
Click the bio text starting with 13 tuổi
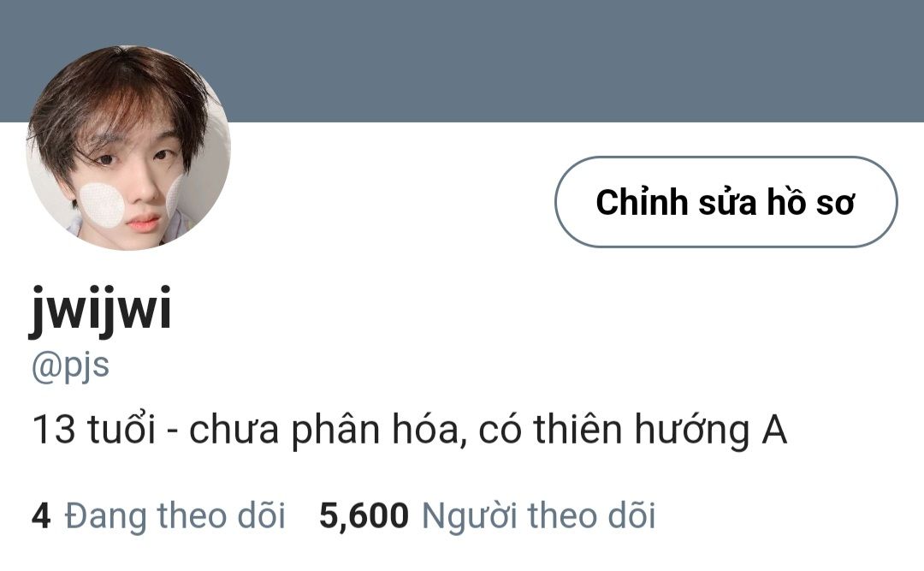pos(410,430)
